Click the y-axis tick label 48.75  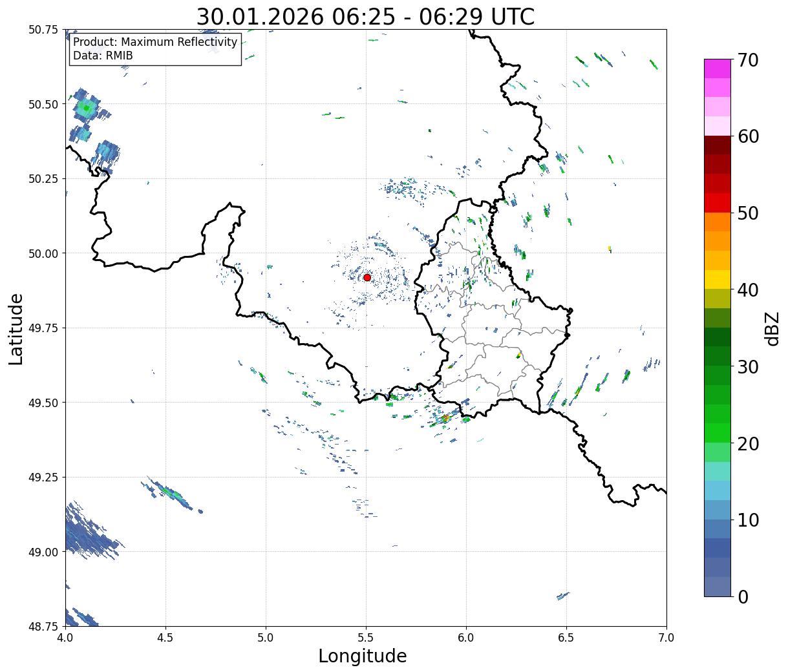44,626
